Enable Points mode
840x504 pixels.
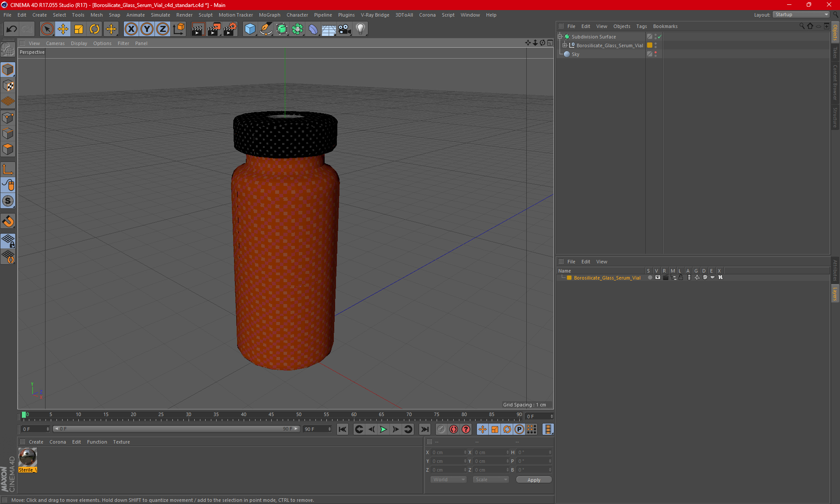(x=8, y=118)
